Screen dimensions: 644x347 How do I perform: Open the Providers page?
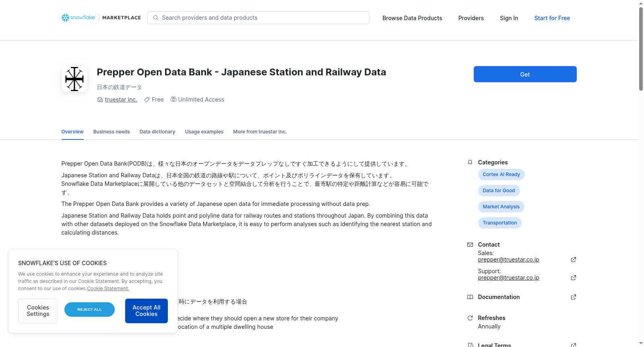click(x=471, y=18)
